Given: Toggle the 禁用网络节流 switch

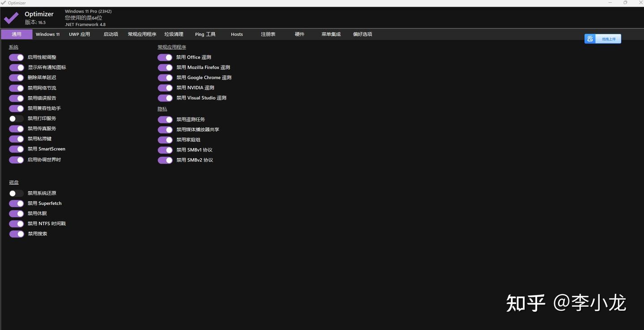Looking at the screenshot, I should (x=16, y=88).
